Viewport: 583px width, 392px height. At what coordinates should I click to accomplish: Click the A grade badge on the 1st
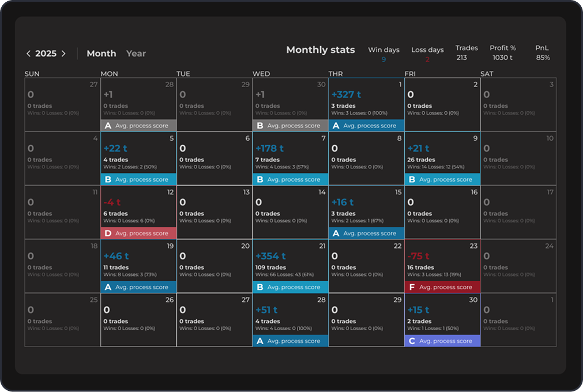[x=336, y=126]
